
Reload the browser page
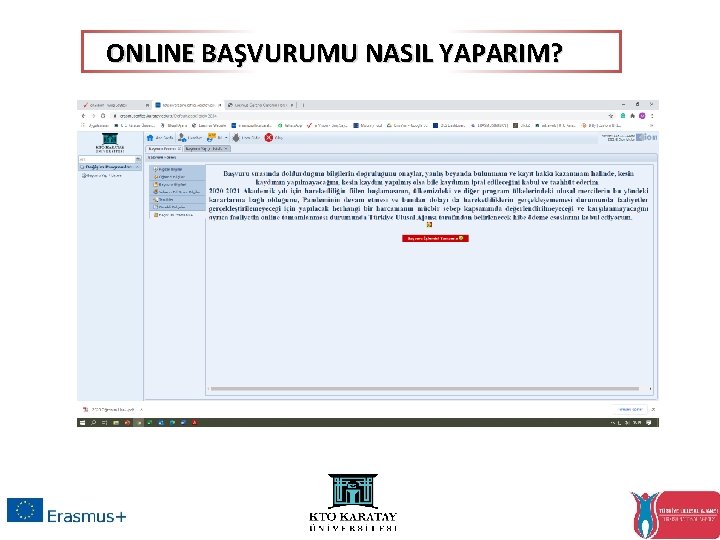103,116
